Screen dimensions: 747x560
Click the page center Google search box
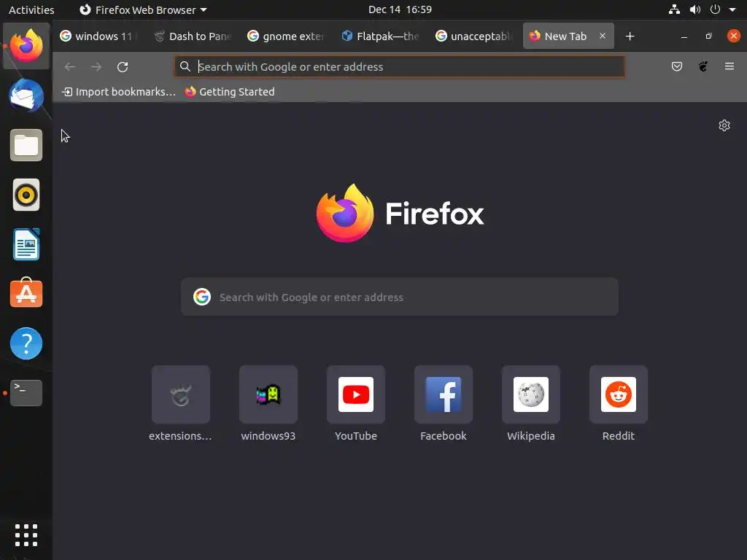click(399, 297)
